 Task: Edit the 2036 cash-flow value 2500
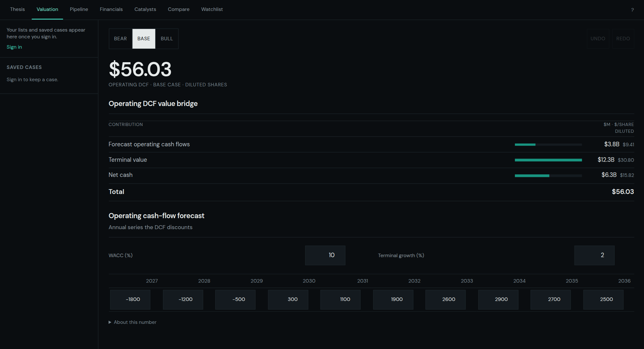[x=603, y=300]
